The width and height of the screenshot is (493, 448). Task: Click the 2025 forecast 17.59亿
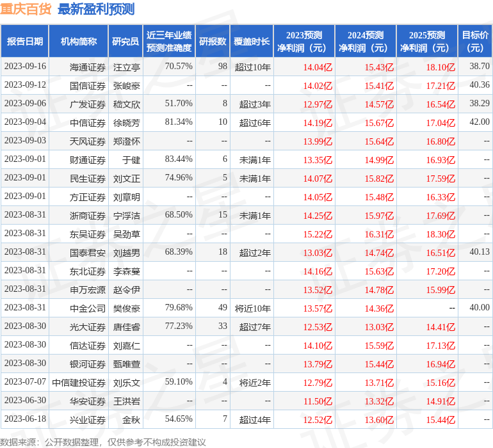tap(440, 179)
